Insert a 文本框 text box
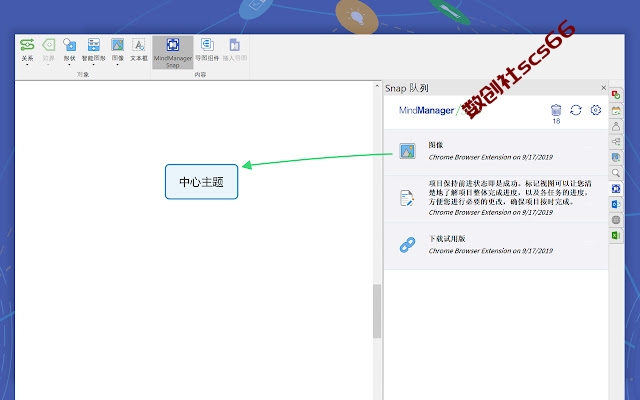Image resolution: width=640 pixels, height=400 pixels. click(139, 50)
